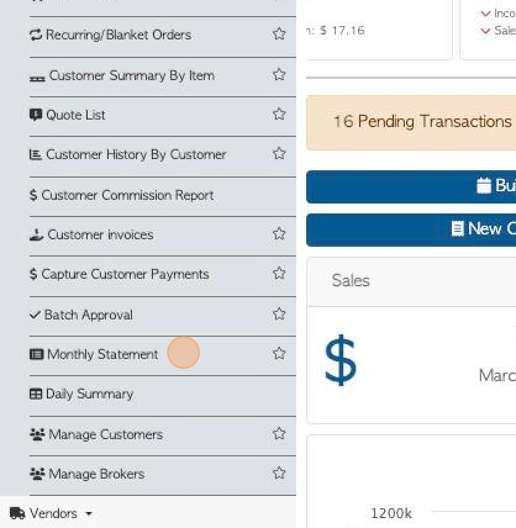The width and height of the screenshot is (516, 528).
Task: Click the blue button with calendar icon
Action: coord(411,187)
